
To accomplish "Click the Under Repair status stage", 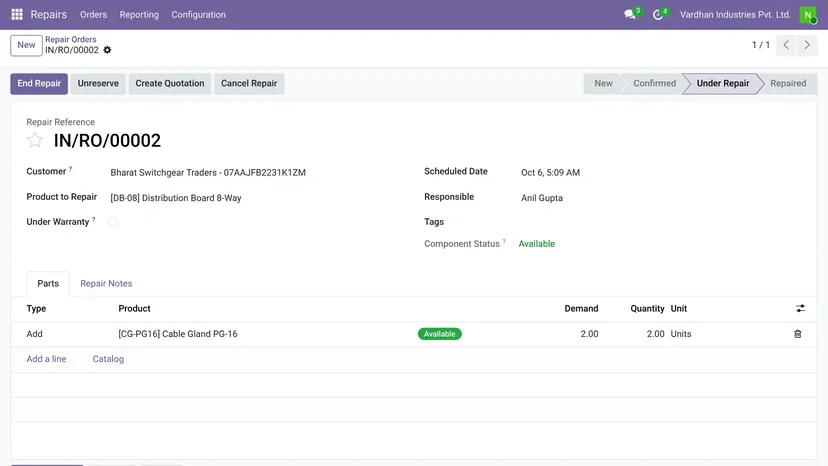I will click(722, 83).
